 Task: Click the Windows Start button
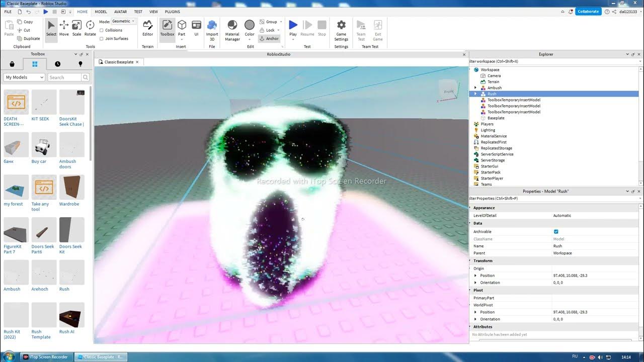pyautogui.click(x=9, y=357)
